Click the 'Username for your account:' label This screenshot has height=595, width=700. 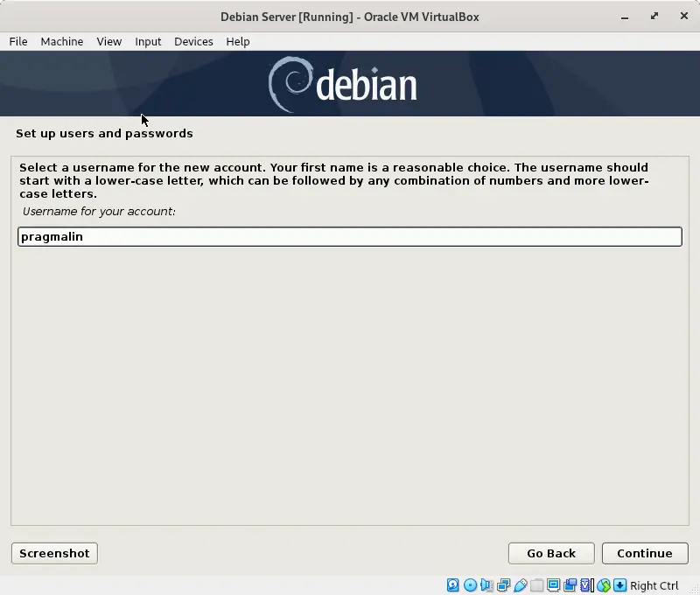pos(99,211)
